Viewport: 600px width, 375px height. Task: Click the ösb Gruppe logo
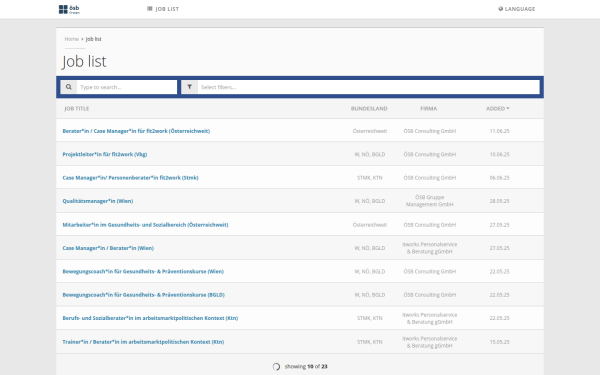[69, 9]
